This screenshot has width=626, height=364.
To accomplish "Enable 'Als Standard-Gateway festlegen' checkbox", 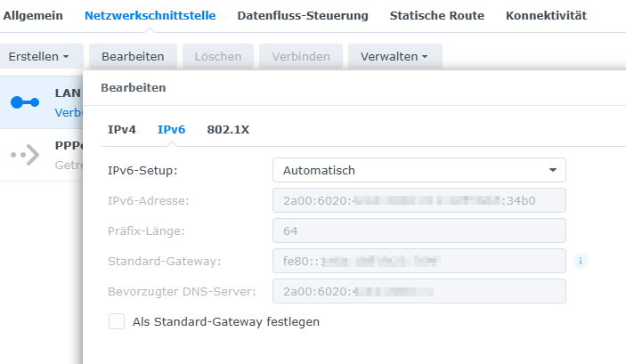I will [117, 321].
